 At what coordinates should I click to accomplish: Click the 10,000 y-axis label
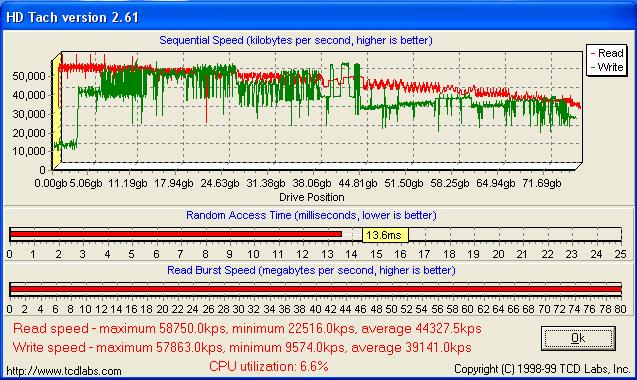click(29, 151)
